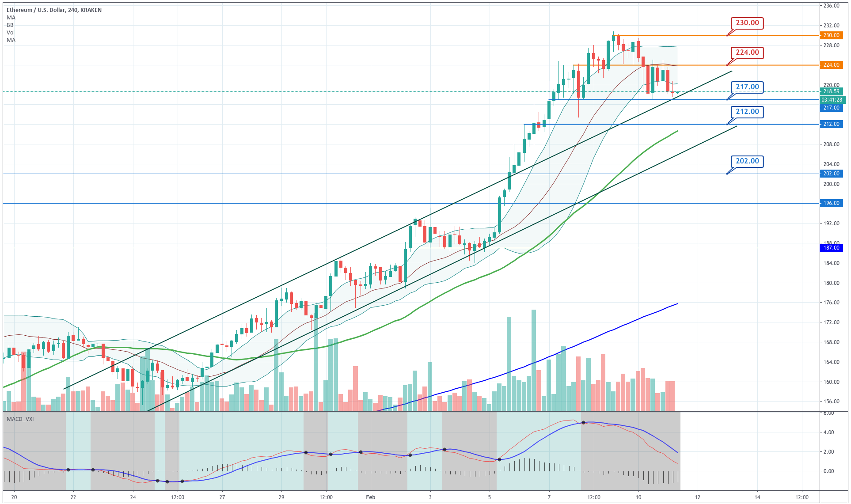Click the red 224.00 callout box
Viewport: 851px width, 504px height.
[747, 53]
